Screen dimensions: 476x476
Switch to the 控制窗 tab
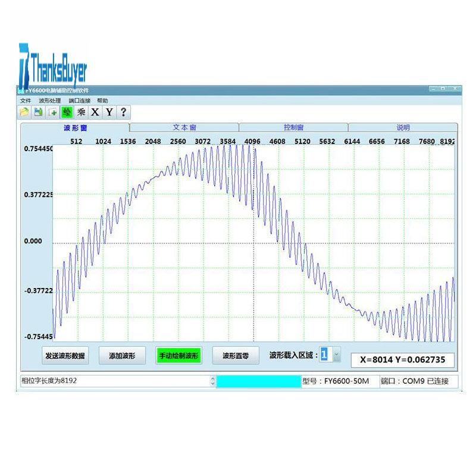click(293, 127)
